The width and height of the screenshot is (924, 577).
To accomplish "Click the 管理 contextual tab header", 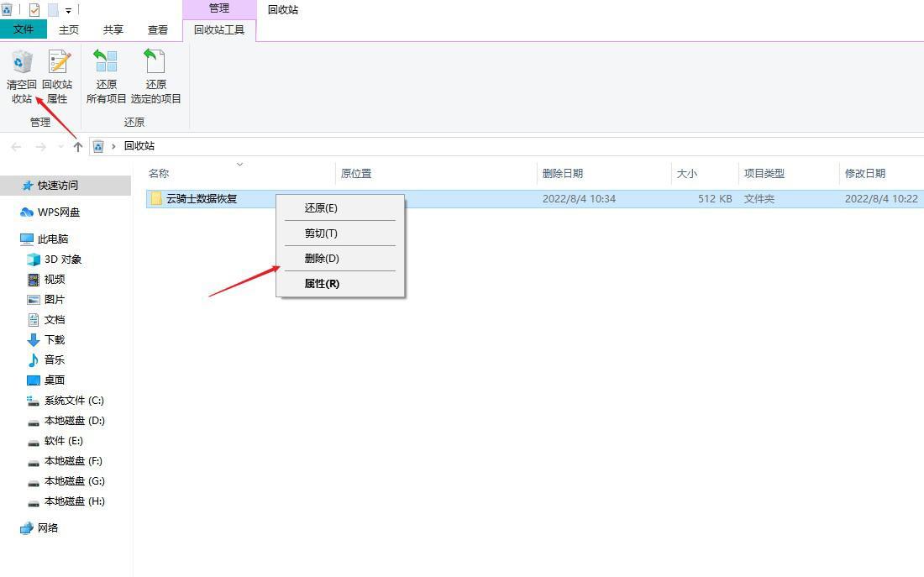I will (x=219, y=8).
